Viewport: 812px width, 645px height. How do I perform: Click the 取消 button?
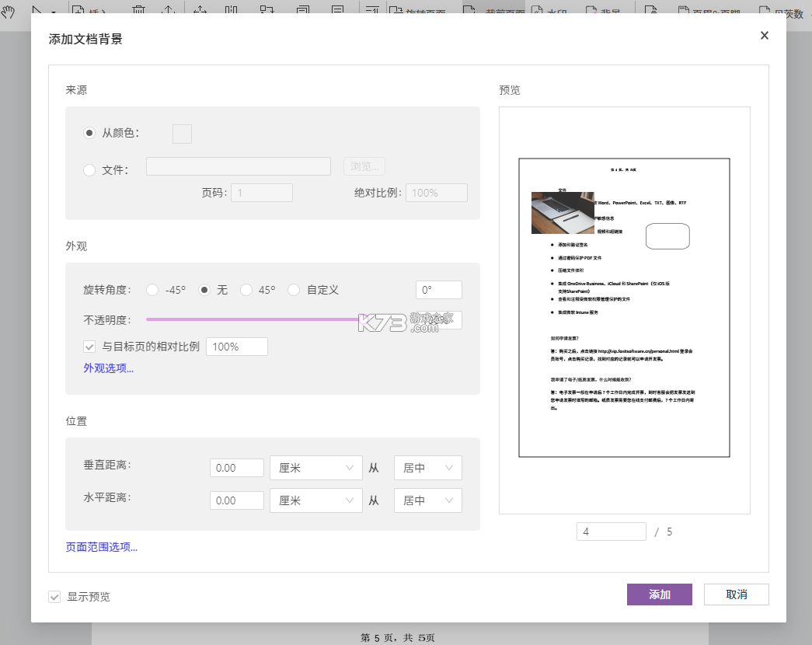(x=737, y=594)
